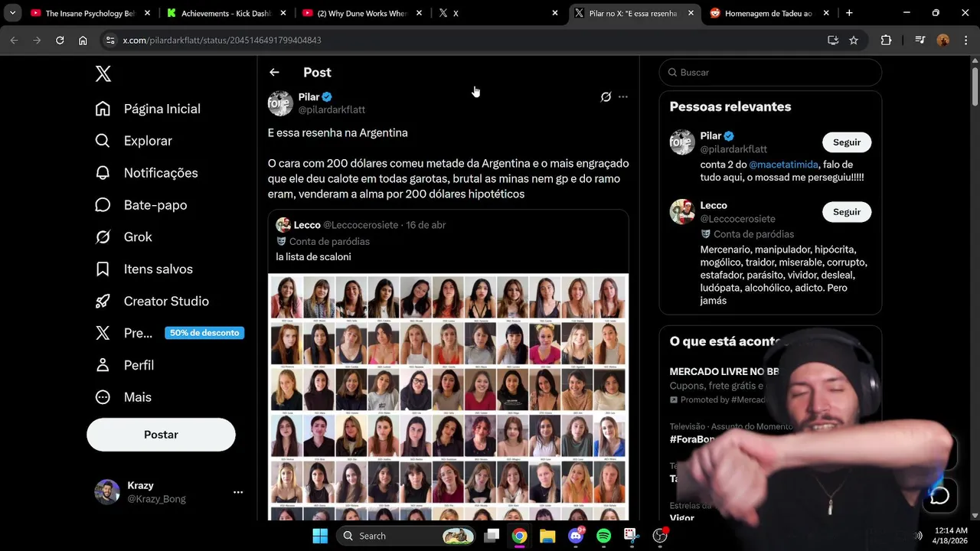
Task: Reload the page in browser
Action: click(60, 40)
